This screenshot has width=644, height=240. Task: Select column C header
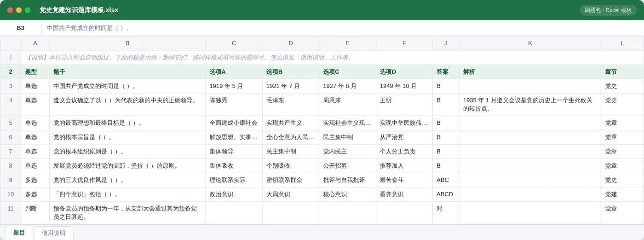point(234,43)
